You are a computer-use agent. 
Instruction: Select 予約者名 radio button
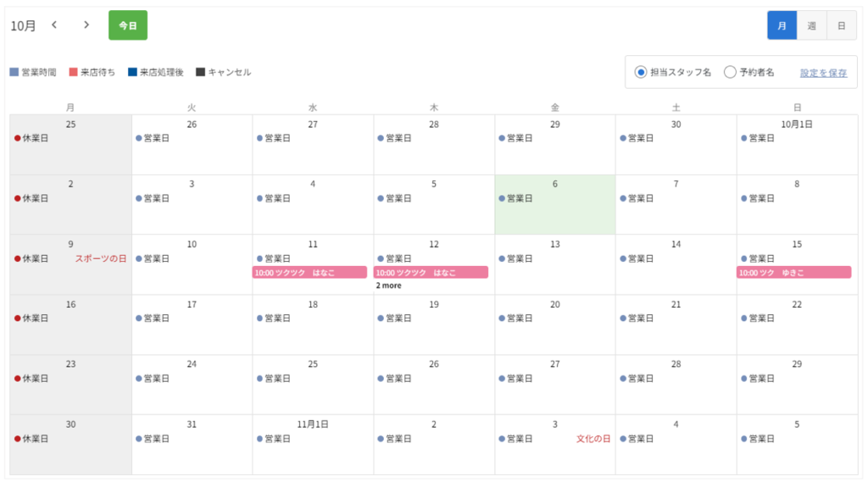point(730,73)
